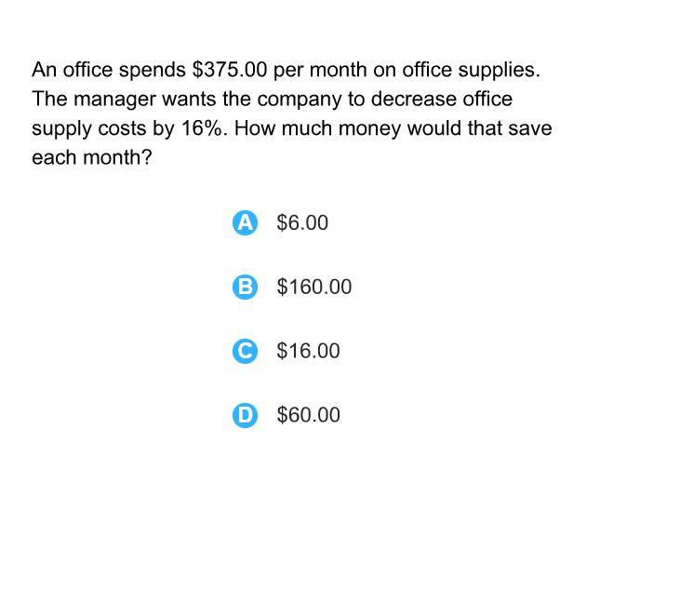Click the phrase 'supply costs by'
This screenshot has height=616, width=680.
103,129
